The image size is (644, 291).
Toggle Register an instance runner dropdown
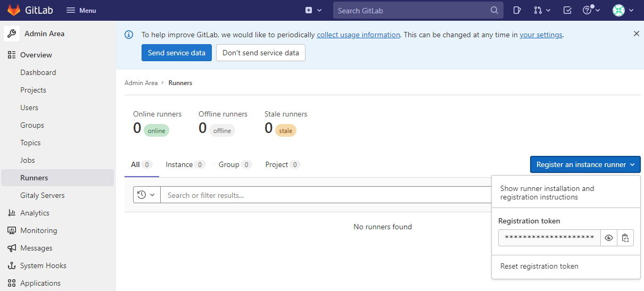coord(585,164)
